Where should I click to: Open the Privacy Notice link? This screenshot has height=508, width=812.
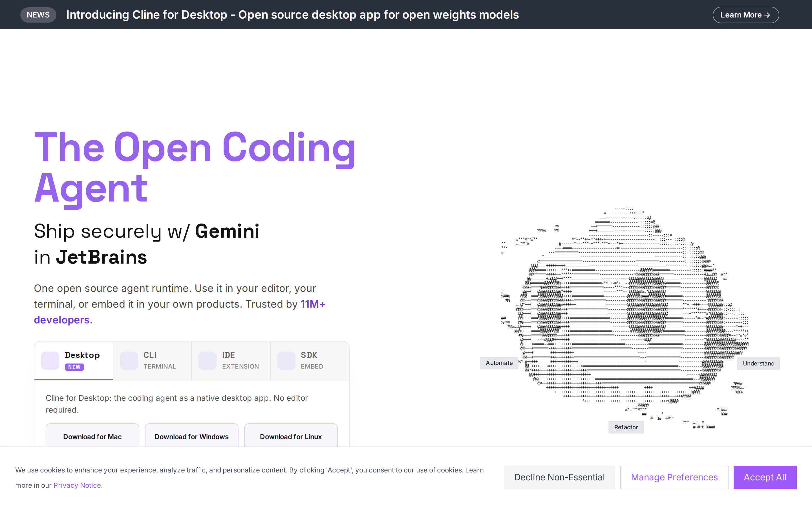pos(77,485)
